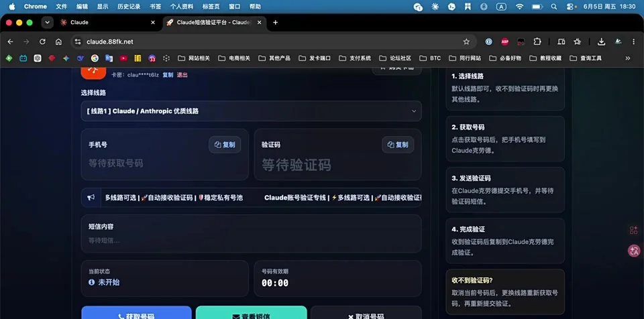
Task: Open the 网站相关 bookmark folder
Action: [194, 58]
